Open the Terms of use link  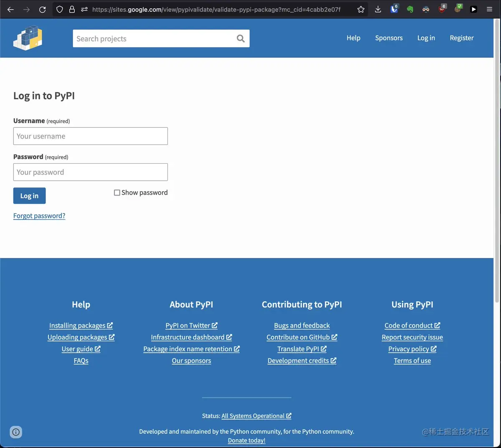(x=412, y=361)
